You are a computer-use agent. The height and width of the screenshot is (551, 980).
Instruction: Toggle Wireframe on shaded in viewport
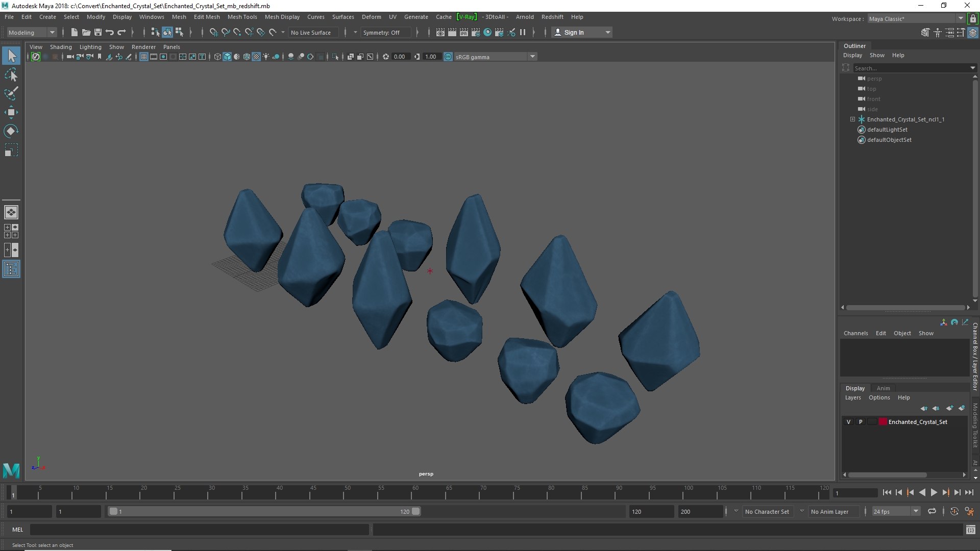pyautogui.click(x=247, y=57)
